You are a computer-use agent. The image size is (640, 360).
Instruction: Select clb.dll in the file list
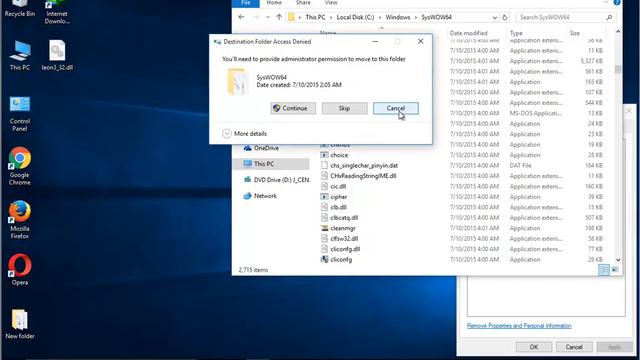click(x=338, y=207)
